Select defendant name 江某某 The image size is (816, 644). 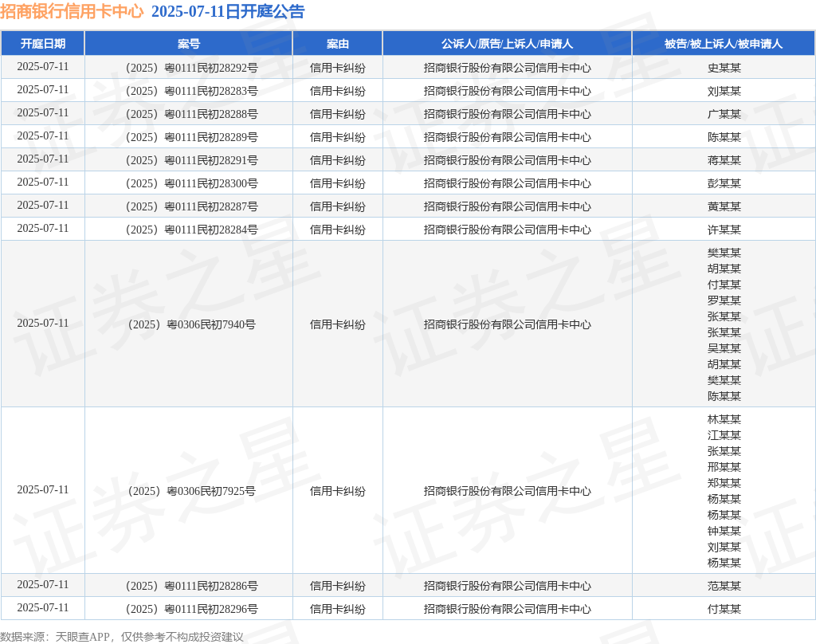pos(724,435)
